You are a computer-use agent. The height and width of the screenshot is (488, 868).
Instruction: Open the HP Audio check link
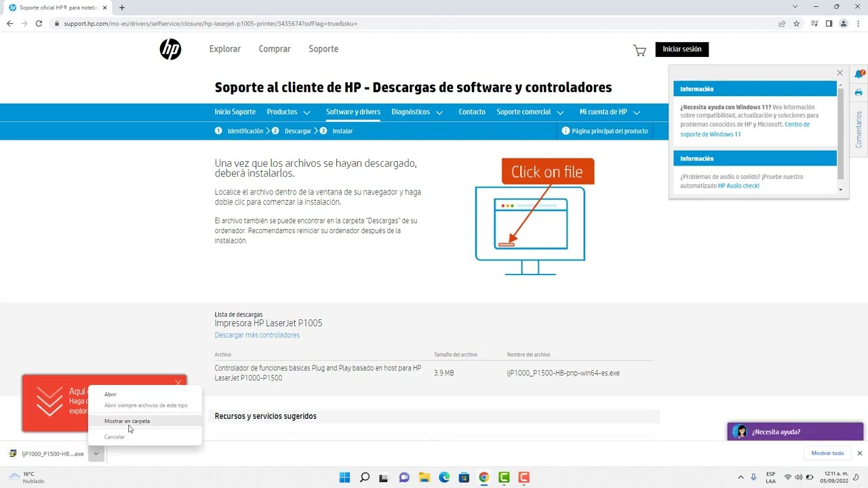pyautogui.click(x=738, y=186)
